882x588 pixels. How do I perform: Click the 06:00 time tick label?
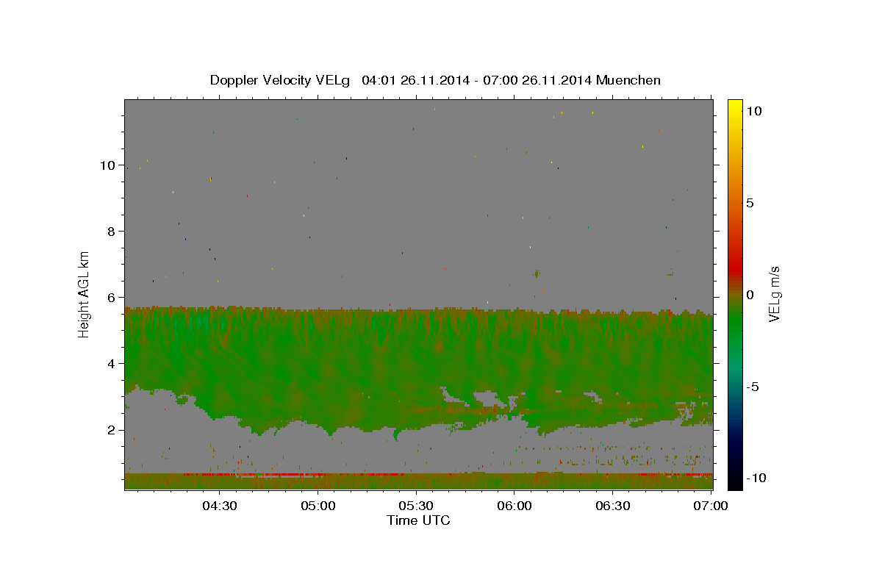click(514, 506)
